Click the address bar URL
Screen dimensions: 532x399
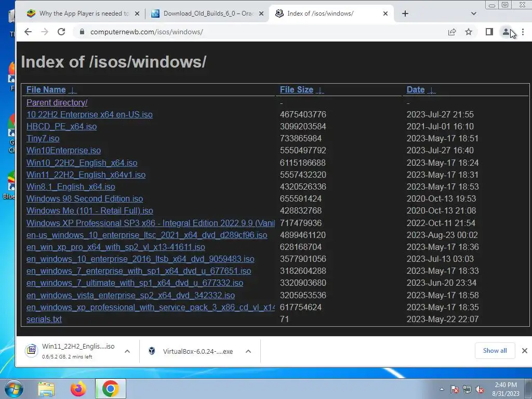(x=147, y=32)
